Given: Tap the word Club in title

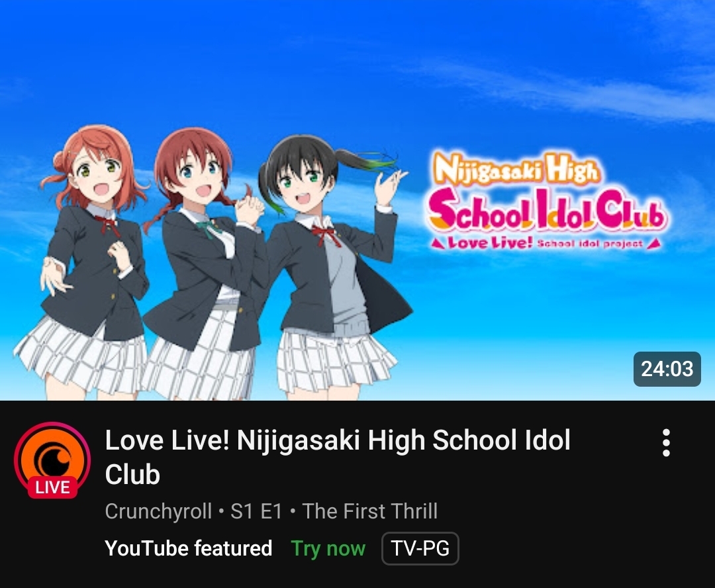Looking at the screenshot, I should point(132,474).
